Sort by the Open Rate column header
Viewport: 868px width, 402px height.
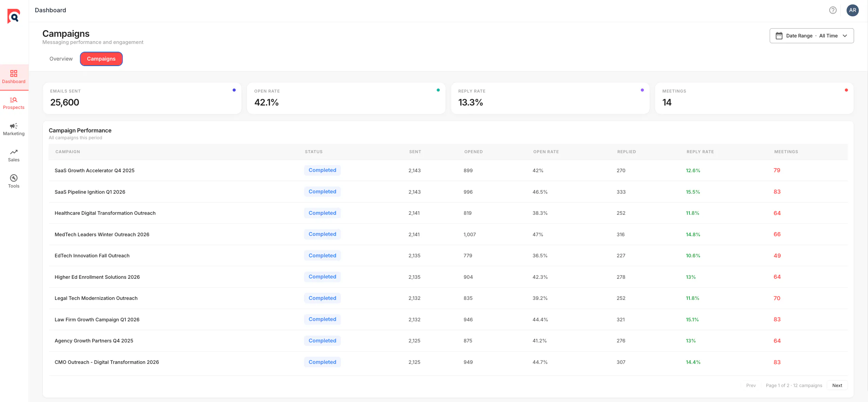click(x=546, y=152)
